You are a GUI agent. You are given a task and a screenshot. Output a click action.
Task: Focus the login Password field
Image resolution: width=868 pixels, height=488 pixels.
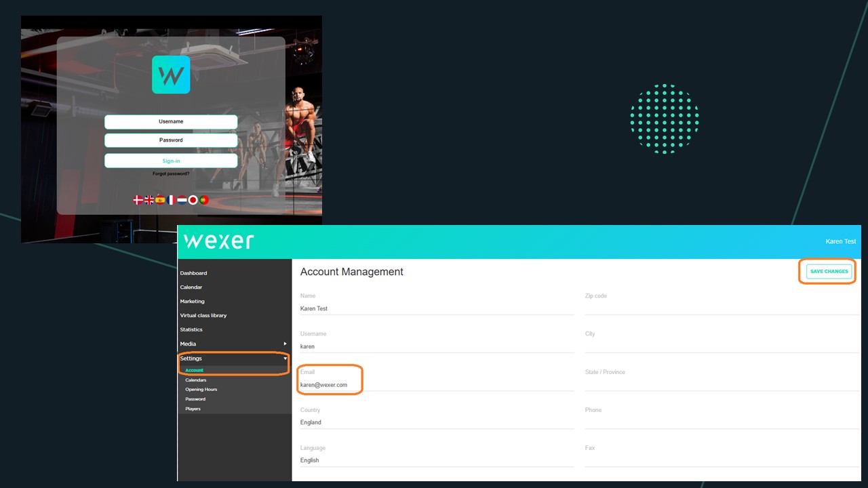(x=171, y=140)
